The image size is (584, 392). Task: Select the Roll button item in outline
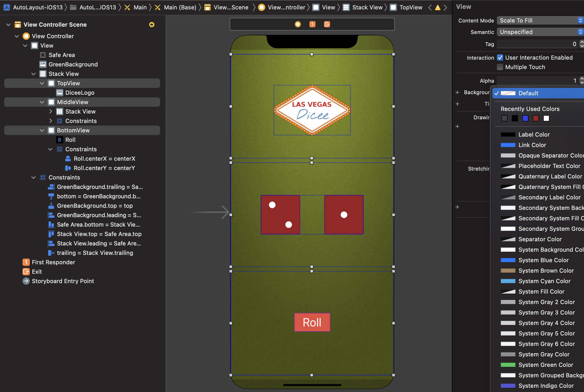point(70,140)
